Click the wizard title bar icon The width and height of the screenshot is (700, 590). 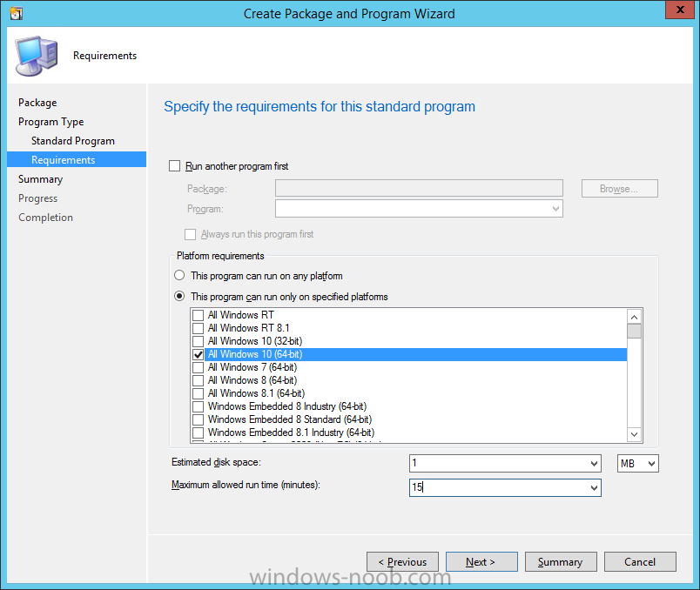[x=16, y=14]
